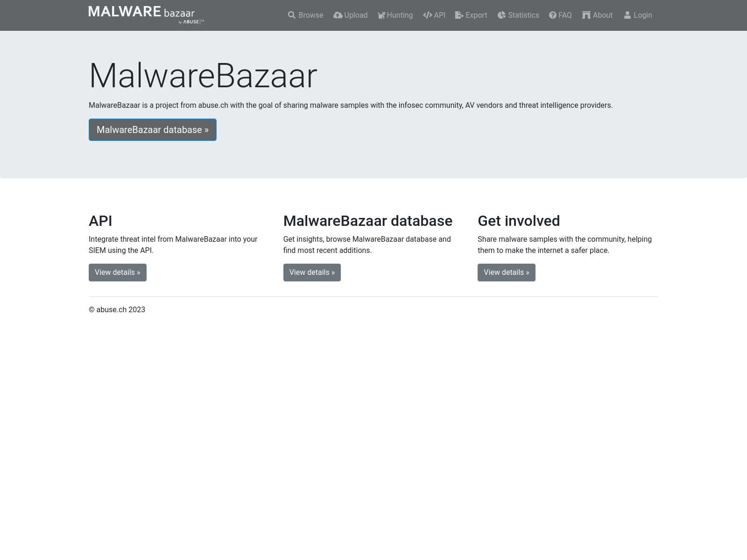Click the MalwareBazaar database » button
Image resolution: width=747 pixels, height=560 pixels.
pyautogui.click(x=153, y=130)
